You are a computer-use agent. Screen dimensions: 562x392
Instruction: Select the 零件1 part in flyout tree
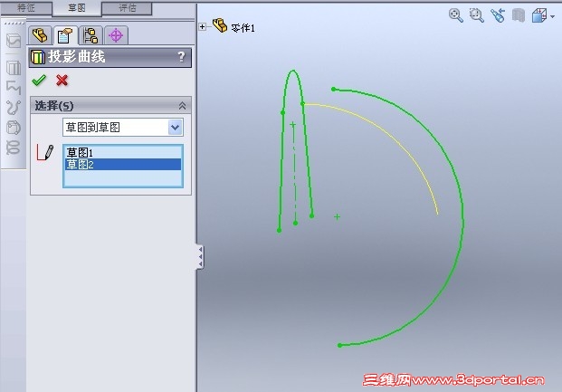tap(233, 27)
